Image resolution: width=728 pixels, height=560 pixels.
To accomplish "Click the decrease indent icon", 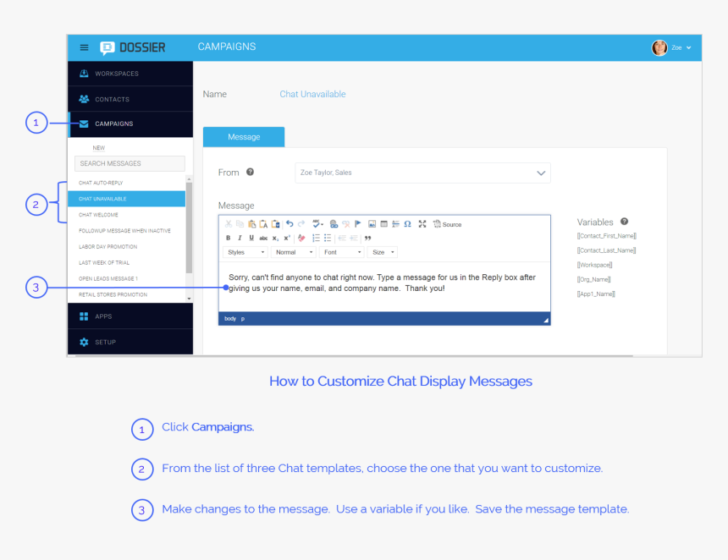I will pyautogui.click(x=342, y=238).
